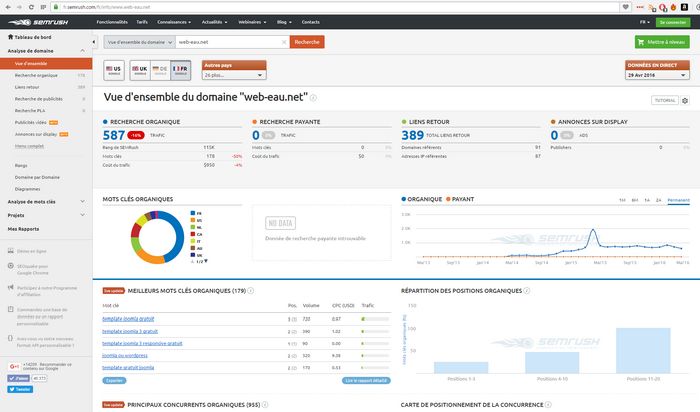Select the FR database flag

pyautogui.click(x=181, y=70)
